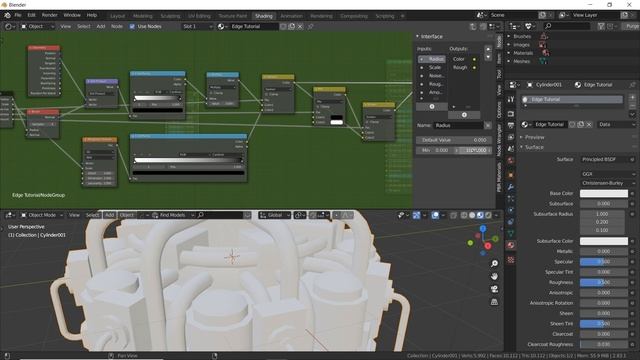Move selected socket down in Interface panel

[488, 57]
